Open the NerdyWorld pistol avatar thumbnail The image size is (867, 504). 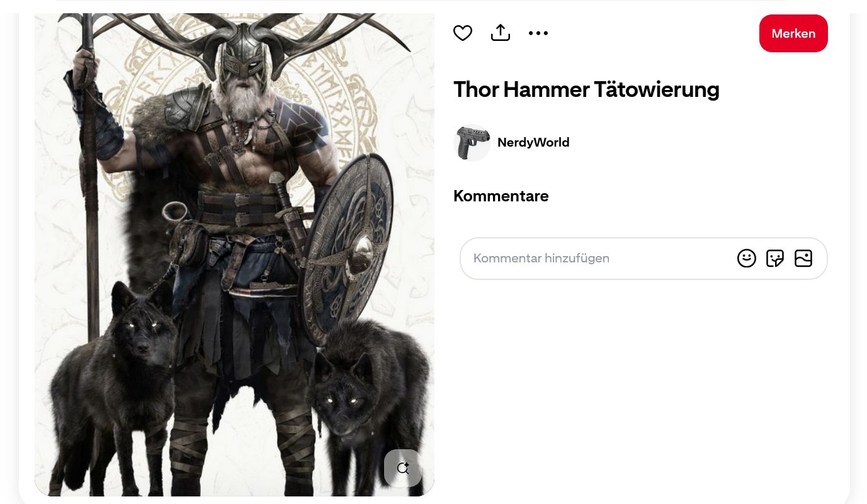click(x=472, y=142)
